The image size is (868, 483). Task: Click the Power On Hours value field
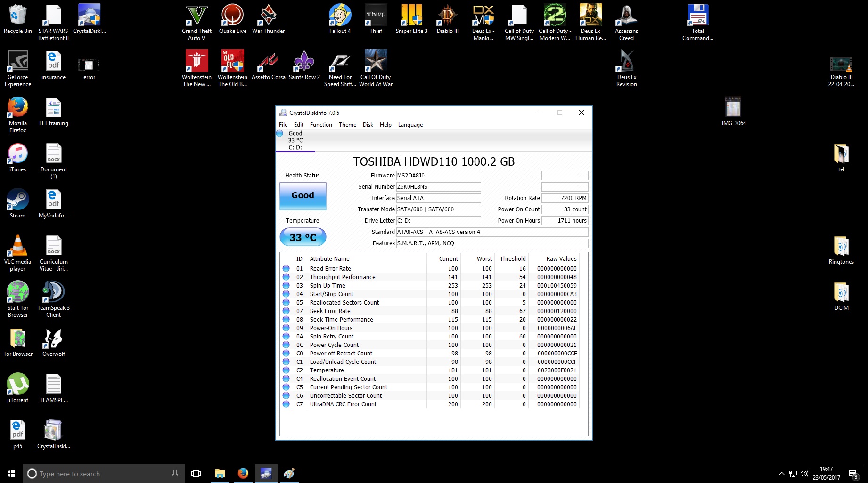click(x=565, y=221)
